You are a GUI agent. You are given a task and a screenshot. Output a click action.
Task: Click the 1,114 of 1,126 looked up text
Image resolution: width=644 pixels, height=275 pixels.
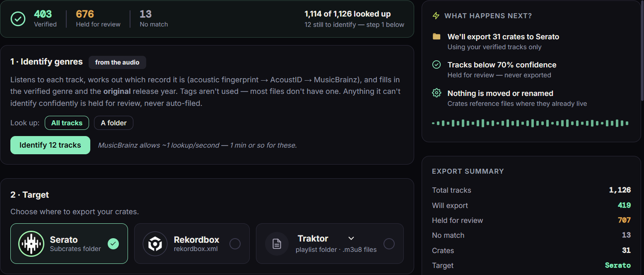[x=347, y=14]
